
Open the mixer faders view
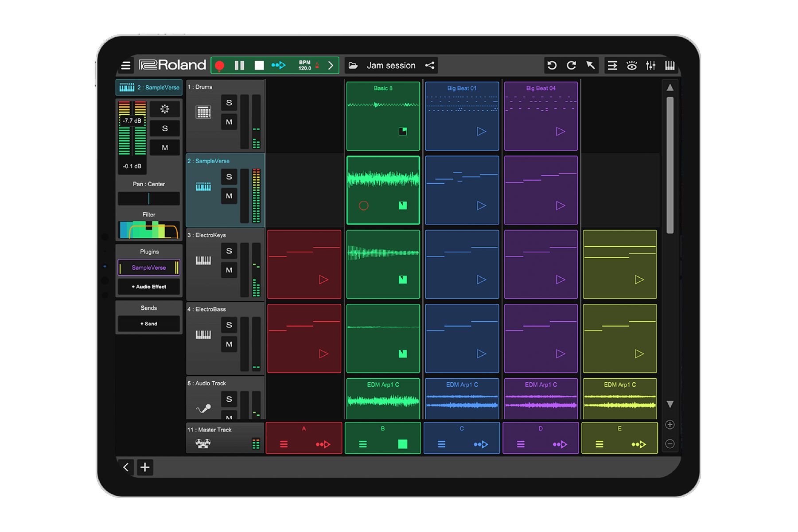(x=651, y=65)
